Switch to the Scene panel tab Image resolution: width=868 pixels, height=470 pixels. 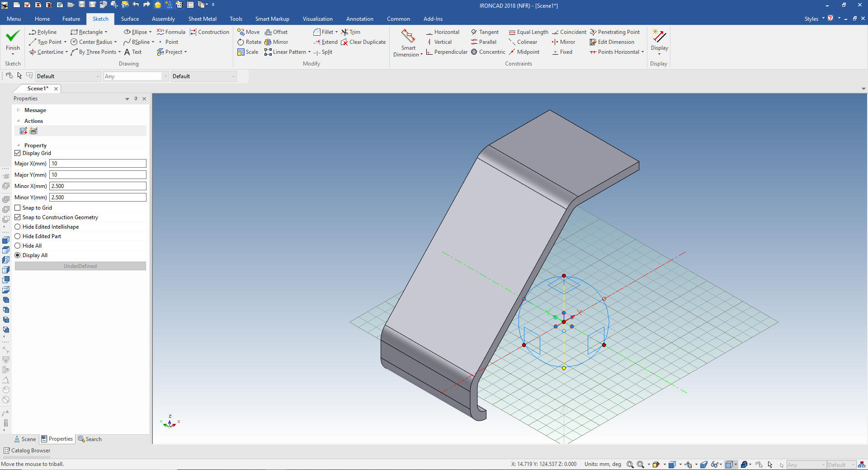click(x=25, y=439)
